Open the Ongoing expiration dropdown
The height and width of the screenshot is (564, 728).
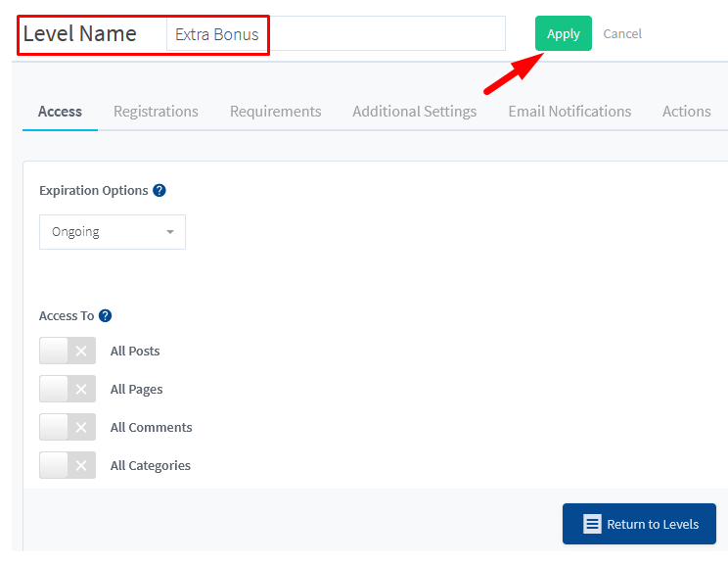[x=113, y=232]
